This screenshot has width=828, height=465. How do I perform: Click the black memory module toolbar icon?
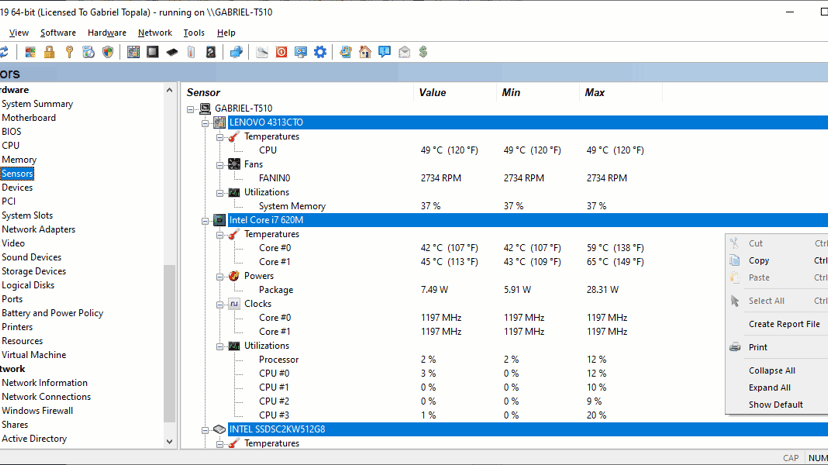coord(172,52)
